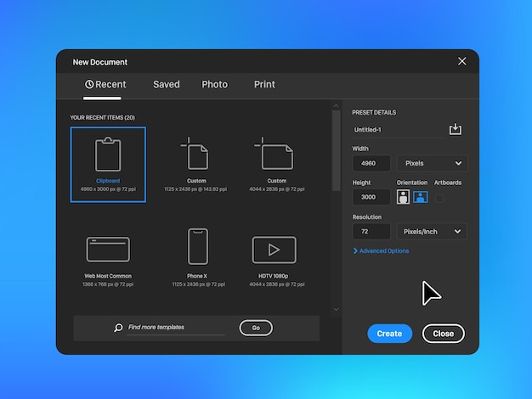This screenshot has height=399, width=532.
Task: Click the Close button
Action: [x=443, y=334]
